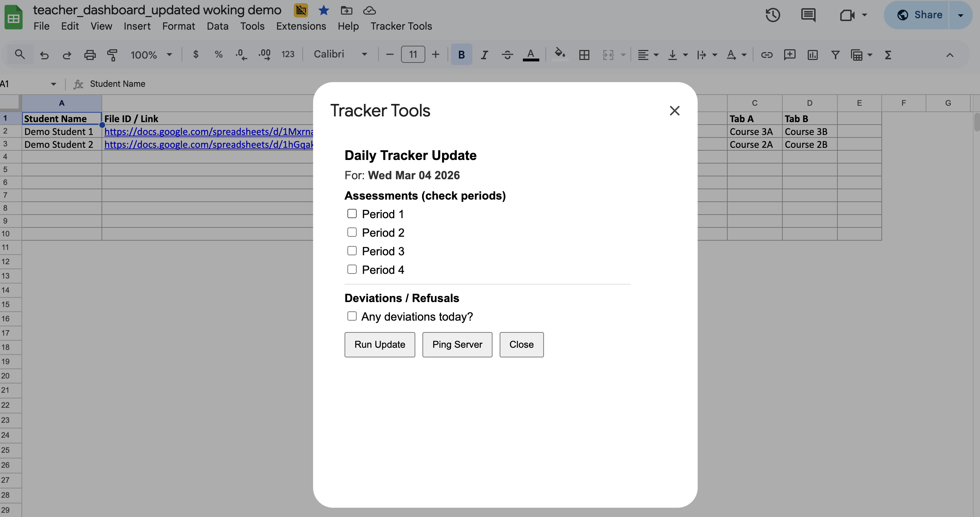Open the comments panel icon
980x517 pixels.
(x=808, y=15)
